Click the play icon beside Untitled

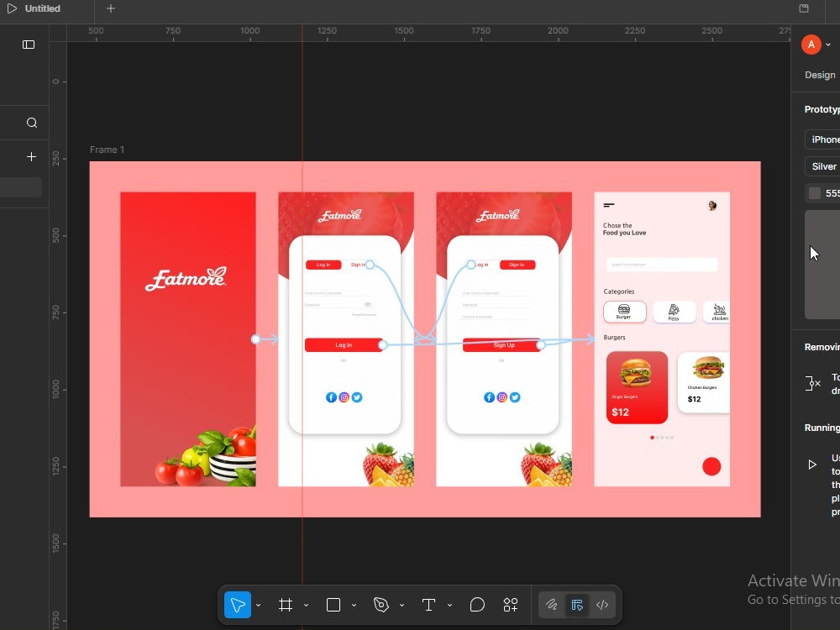(12, 8)
